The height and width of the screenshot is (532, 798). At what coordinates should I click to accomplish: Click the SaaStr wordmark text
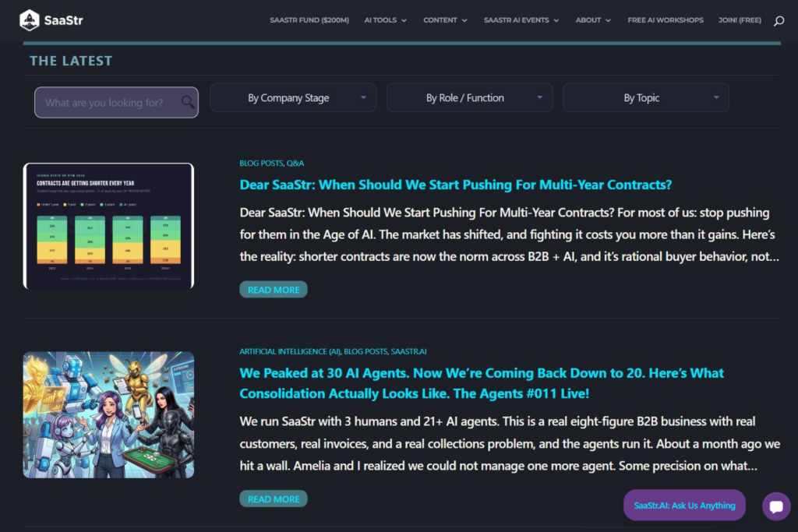(63, 20)
